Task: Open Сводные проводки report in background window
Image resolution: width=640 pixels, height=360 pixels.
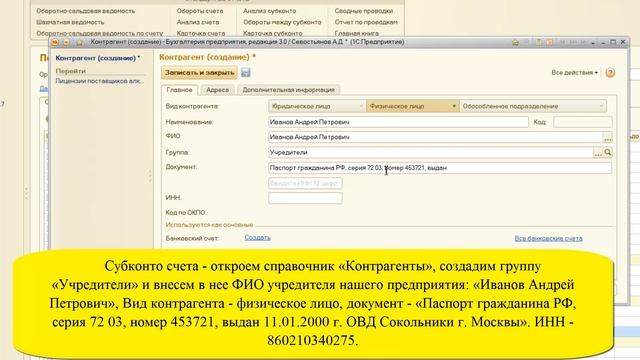Action: pyautogui.click(x=364, y=11)
